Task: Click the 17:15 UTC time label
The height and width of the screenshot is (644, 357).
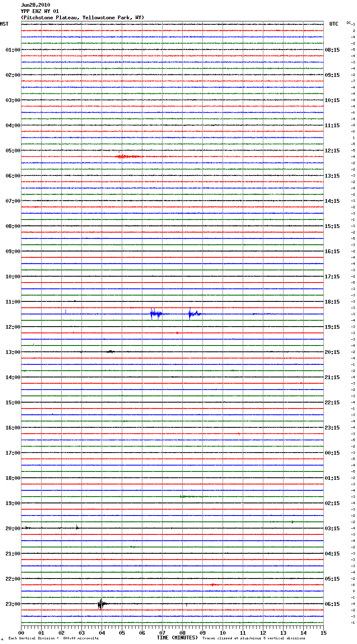Action: tap(332, 277)
